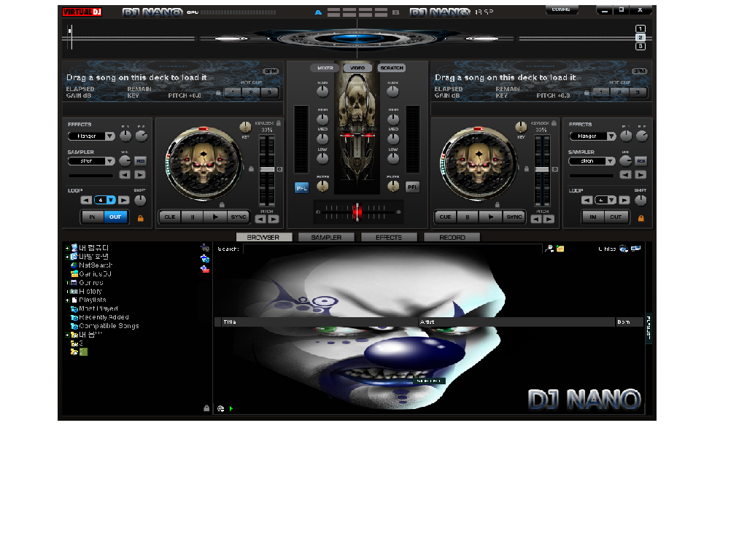Screen dimensions: 747x560
Task: Click the GeniusDJ folder icon
Action: [x=74, y=274]
